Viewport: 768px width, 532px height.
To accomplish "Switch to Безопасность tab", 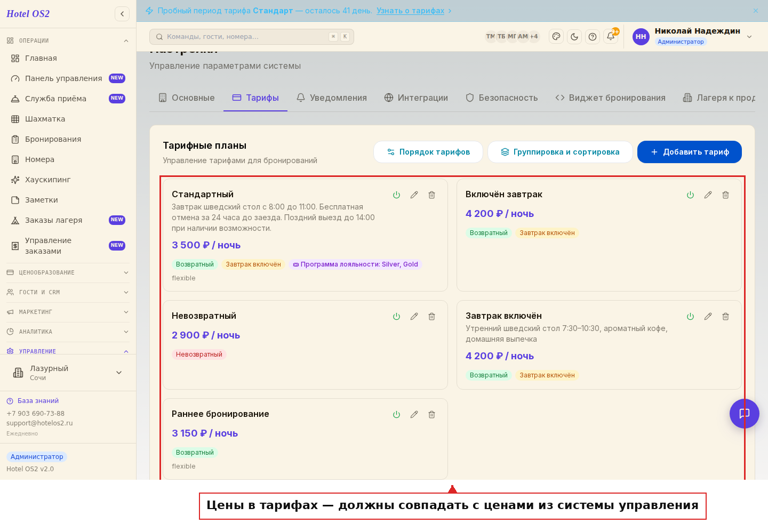I will (x=501, y=98).
